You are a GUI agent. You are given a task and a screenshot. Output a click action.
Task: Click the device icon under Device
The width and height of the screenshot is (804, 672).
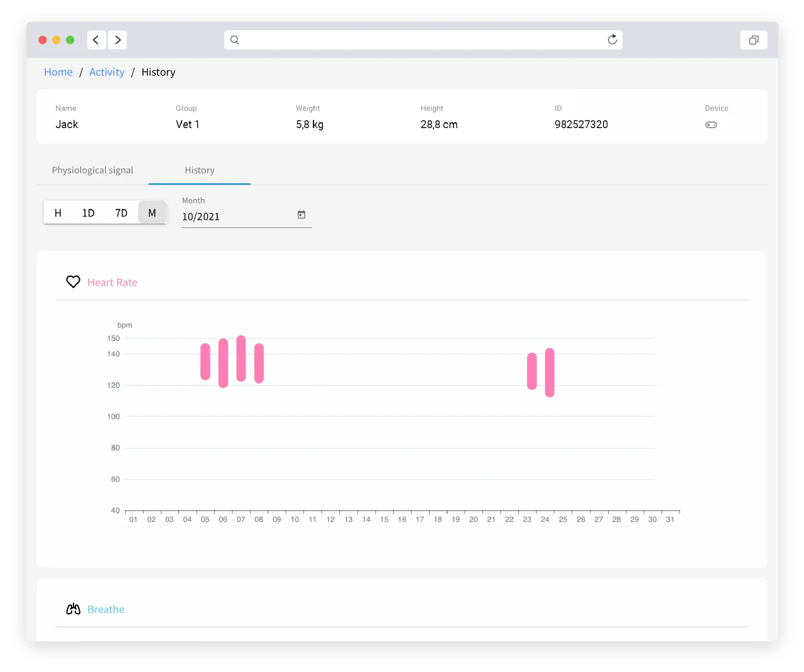[x=711, y=125]
